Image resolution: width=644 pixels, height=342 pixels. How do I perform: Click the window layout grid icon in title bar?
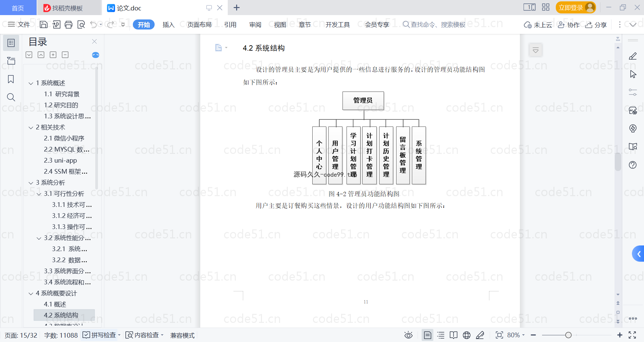[546, 7]
